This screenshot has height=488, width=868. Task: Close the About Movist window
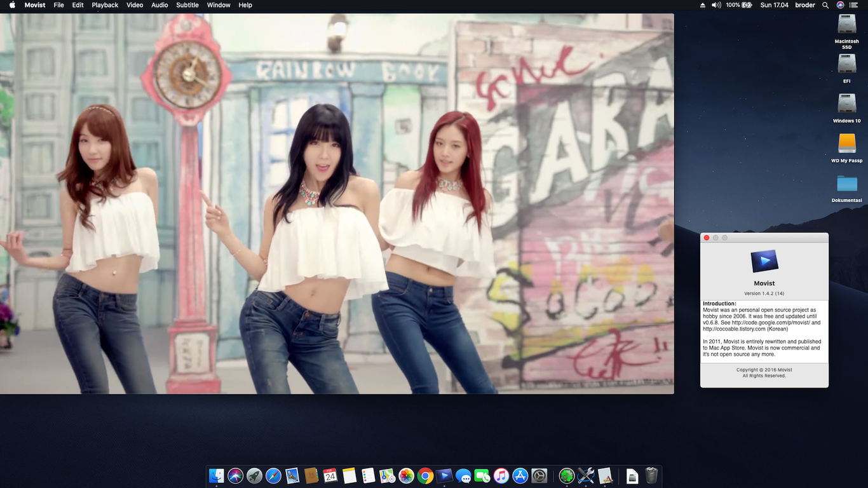[x=707, y=238]
